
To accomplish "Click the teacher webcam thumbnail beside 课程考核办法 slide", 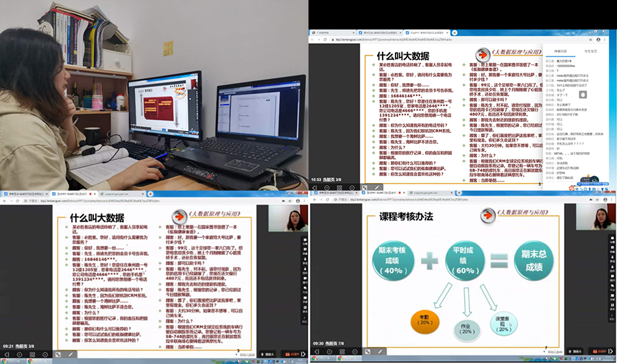I will point(603,221).
